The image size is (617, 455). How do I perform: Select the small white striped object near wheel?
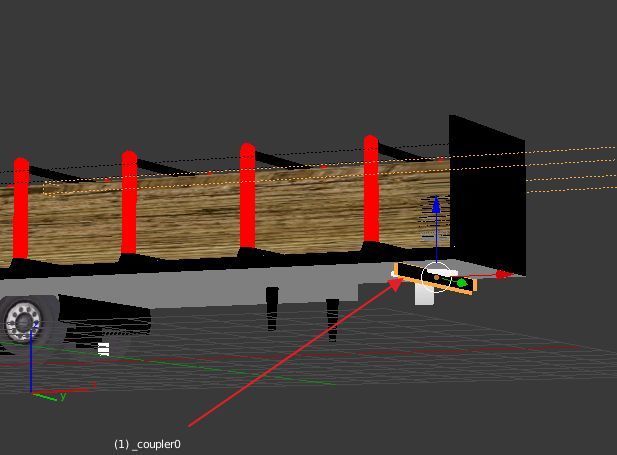coord(103,349)
